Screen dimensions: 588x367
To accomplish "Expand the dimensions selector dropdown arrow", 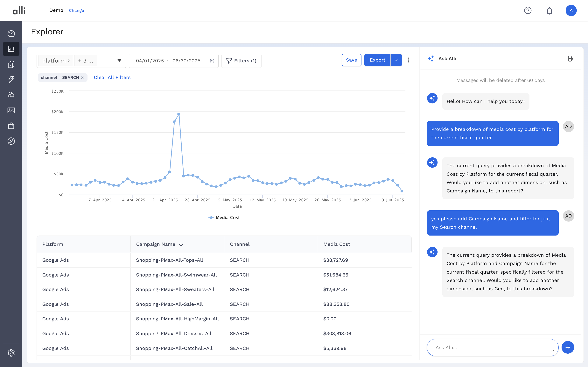I will coord(119,60).
